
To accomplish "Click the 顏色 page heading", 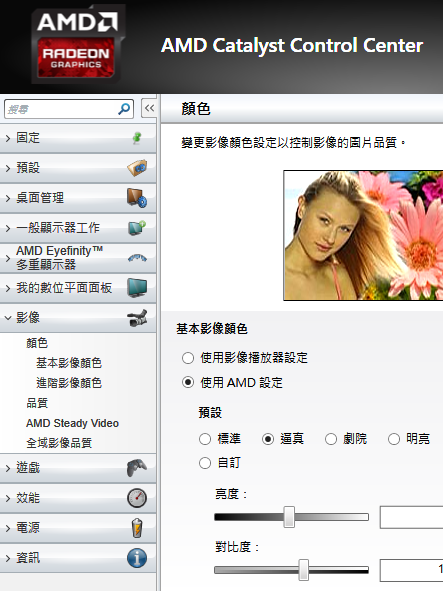I will pyautogui.click(x=196, y=109).
